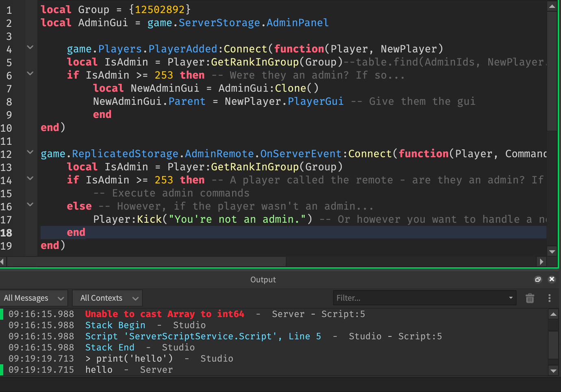This screenshot has height=392, width=561.
Task: Click the Output scrollbar down arrow
Action: coord(553,370)
